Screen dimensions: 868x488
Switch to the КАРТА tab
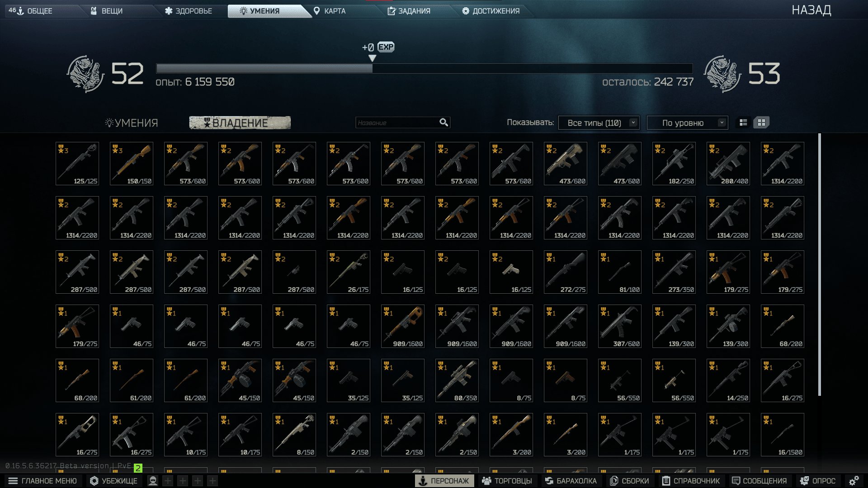(x=330, y=11)
